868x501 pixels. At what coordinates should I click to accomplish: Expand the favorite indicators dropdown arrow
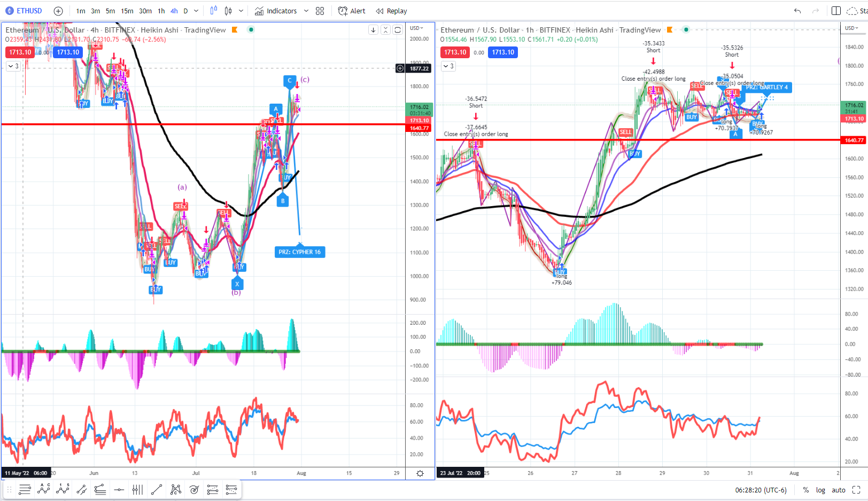[306, 11]
